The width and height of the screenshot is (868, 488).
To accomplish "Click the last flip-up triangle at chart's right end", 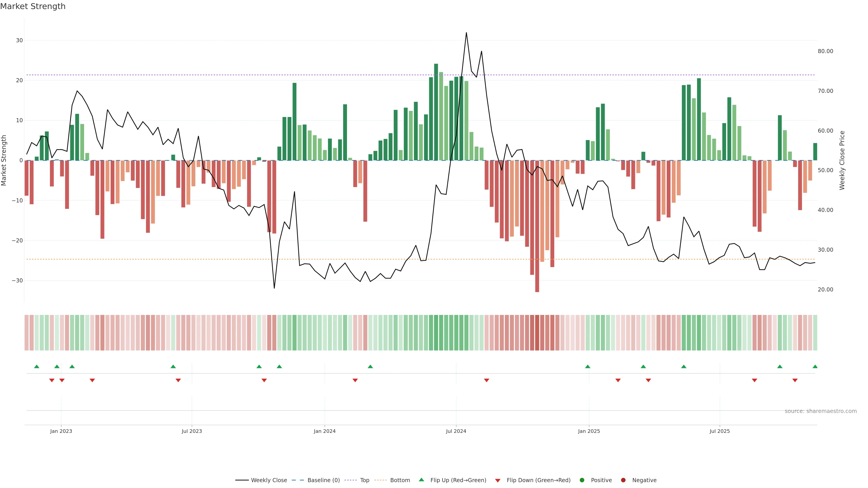I will [815, 366].
